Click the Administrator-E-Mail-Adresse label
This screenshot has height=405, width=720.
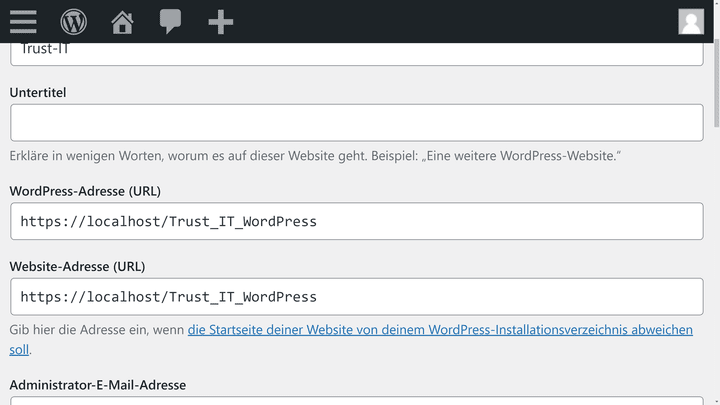coord(98,385)
